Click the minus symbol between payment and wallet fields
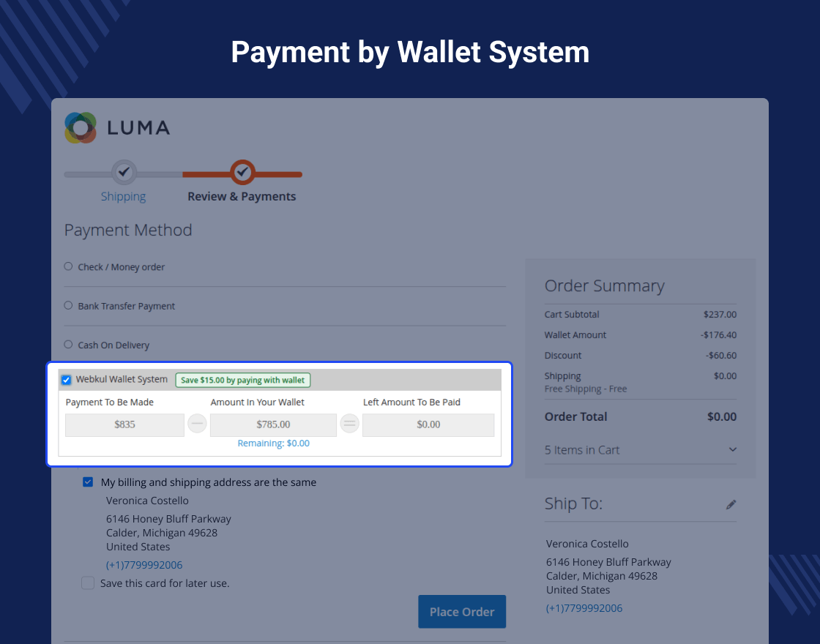 (197, 424)
